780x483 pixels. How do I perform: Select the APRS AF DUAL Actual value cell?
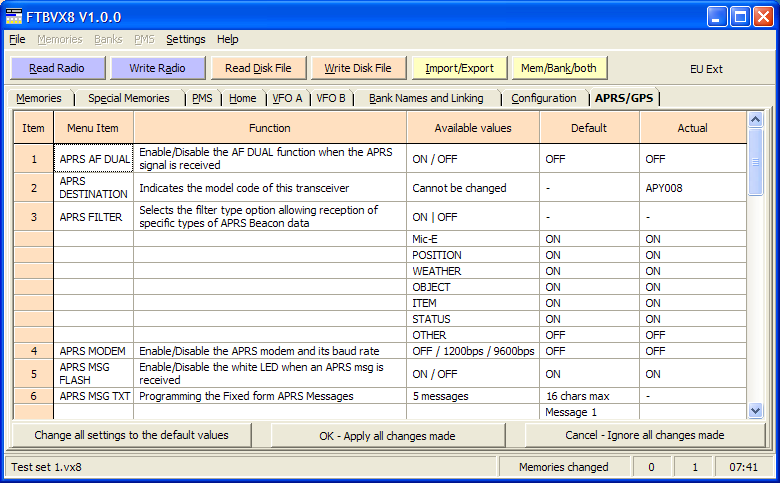tap(692, 158)
